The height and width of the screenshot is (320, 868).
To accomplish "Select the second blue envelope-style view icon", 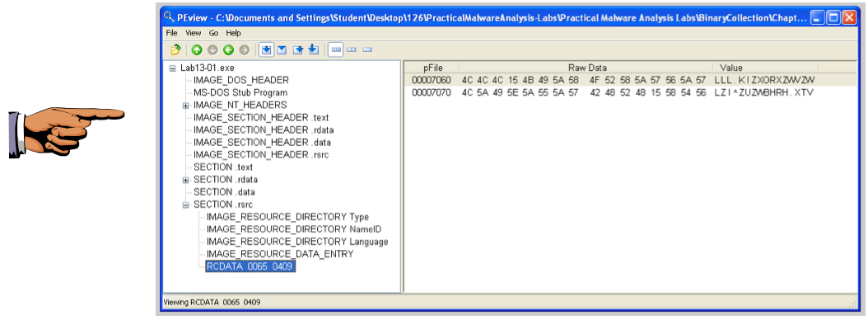I will (282, 50).
